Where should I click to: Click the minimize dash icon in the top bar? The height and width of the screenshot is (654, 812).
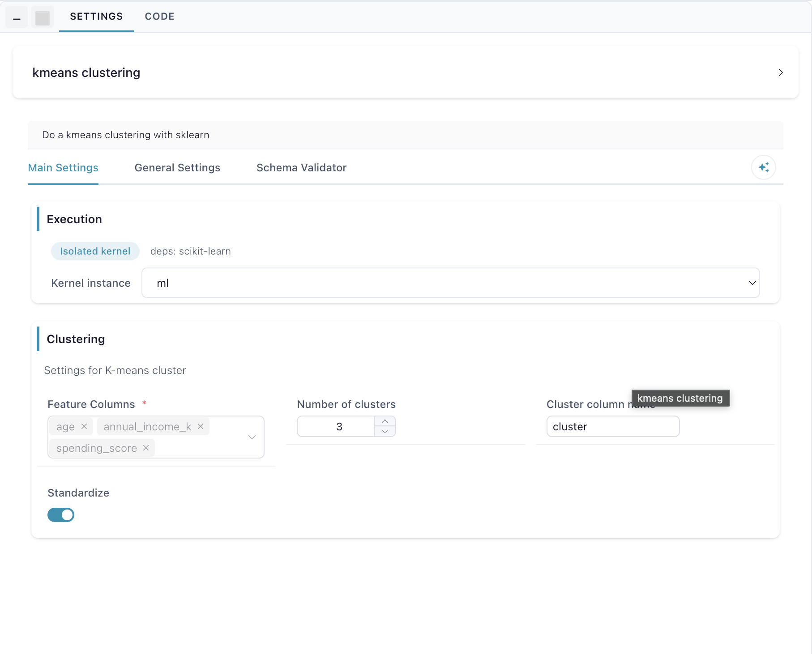coord(17,18)
